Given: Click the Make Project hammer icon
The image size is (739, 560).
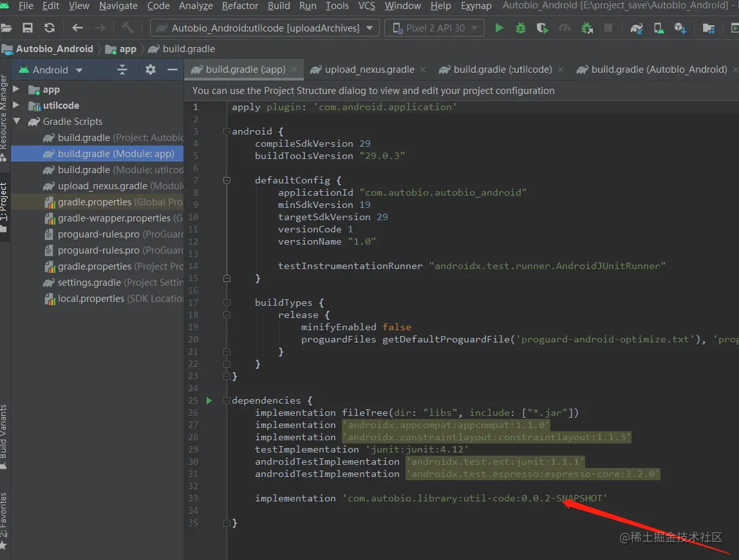Looking at the screenshot, I should [127, 28].
